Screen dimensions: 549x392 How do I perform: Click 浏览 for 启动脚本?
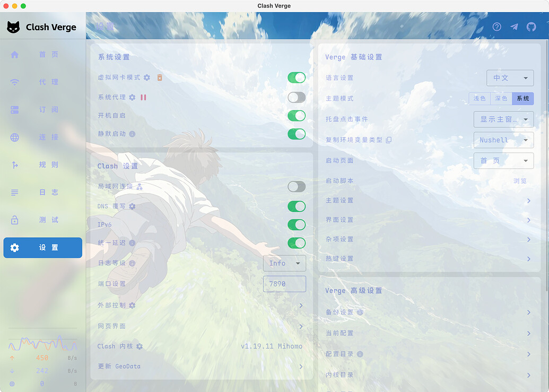[520, 181]
